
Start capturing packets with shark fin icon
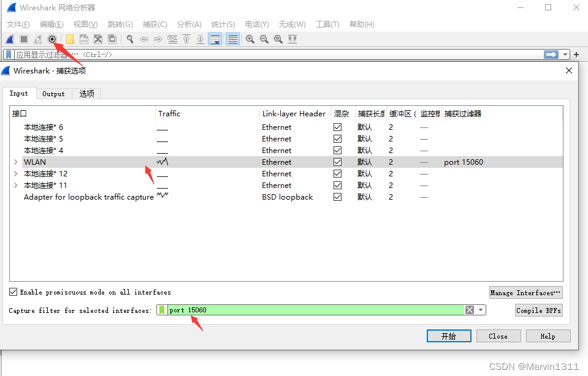10,39
